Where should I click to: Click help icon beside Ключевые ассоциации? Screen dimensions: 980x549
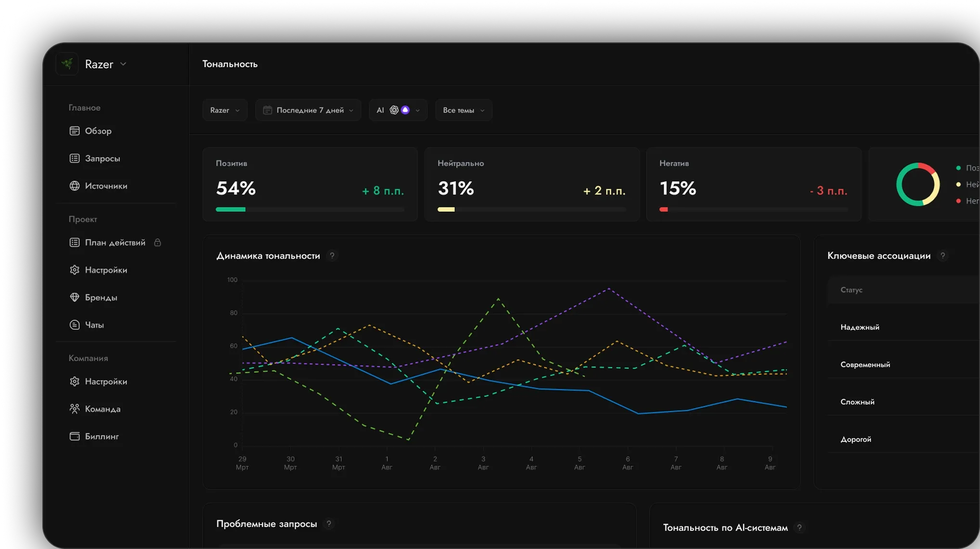942,256
